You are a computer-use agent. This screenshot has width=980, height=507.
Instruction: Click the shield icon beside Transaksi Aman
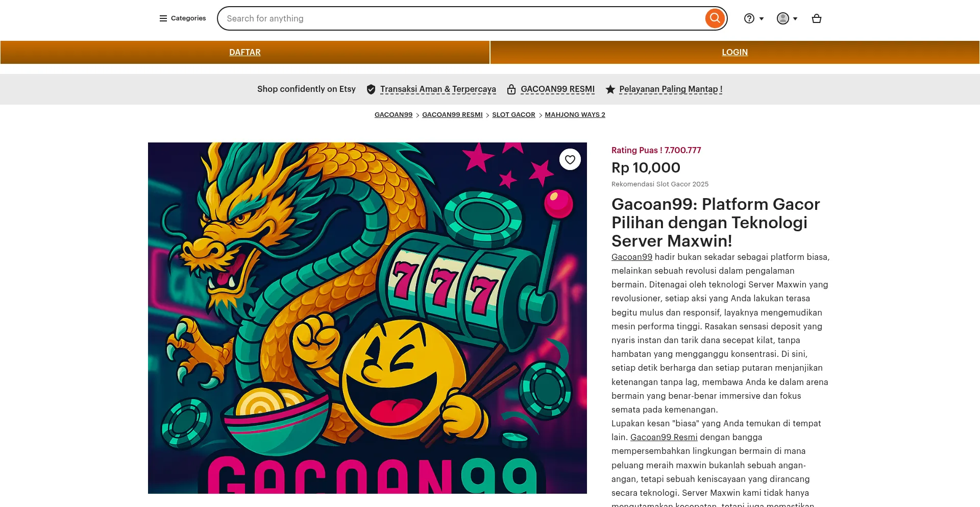pos(371,89)
